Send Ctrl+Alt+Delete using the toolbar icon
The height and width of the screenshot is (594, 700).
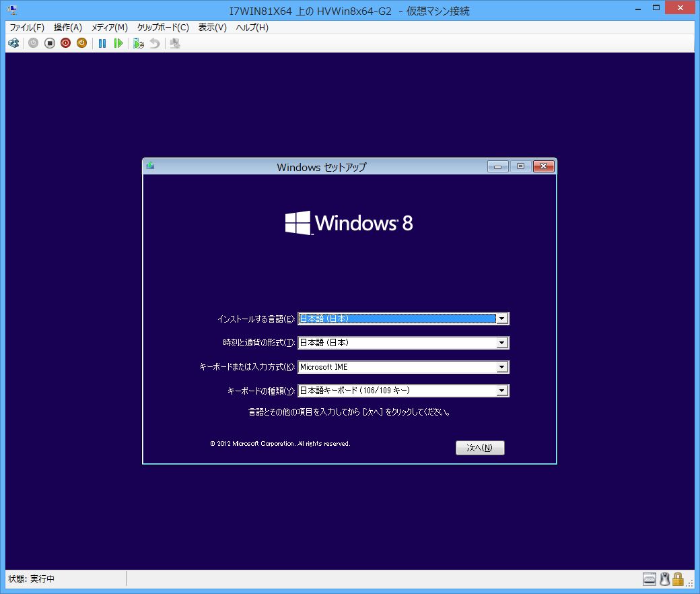click(14, 43)
